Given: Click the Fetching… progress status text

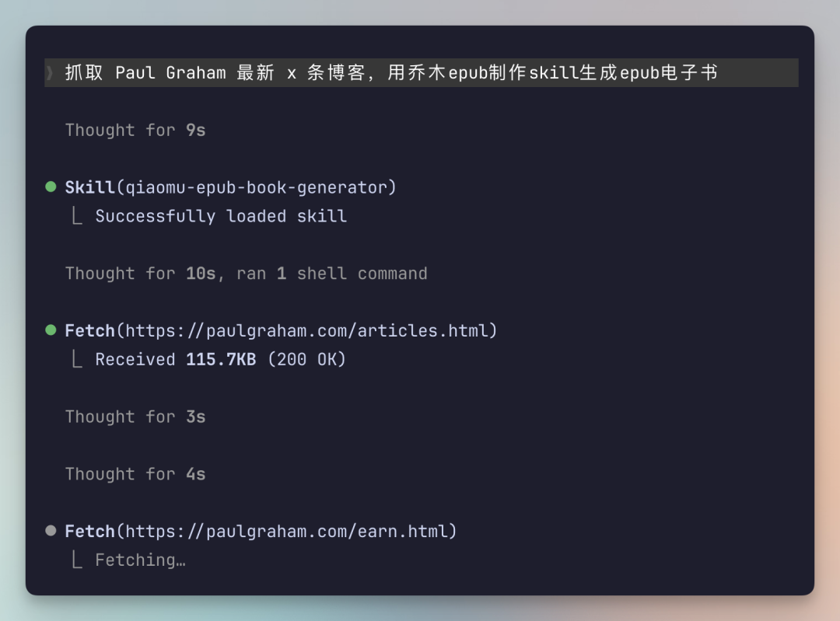Looking at the screenshot, I should tap(140, 560).
